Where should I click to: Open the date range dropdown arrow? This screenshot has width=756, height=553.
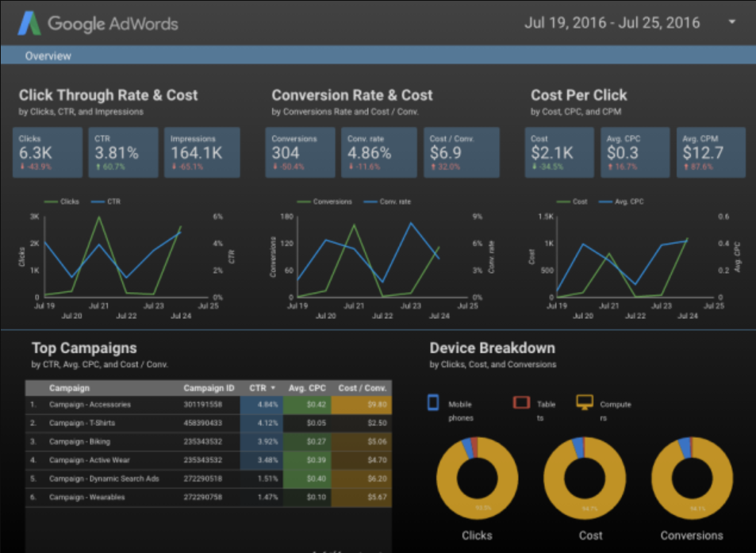(x=732, y=22)
